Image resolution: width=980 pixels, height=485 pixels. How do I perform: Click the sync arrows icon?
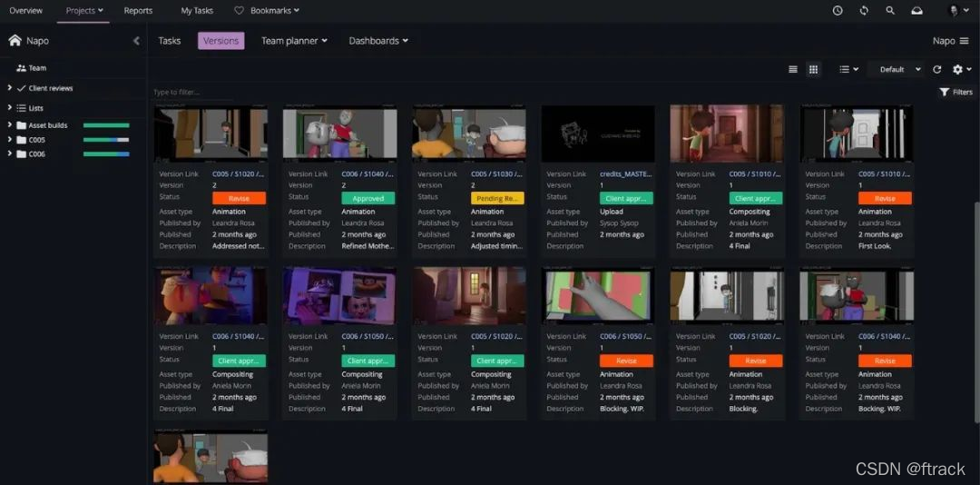[864, 11]
